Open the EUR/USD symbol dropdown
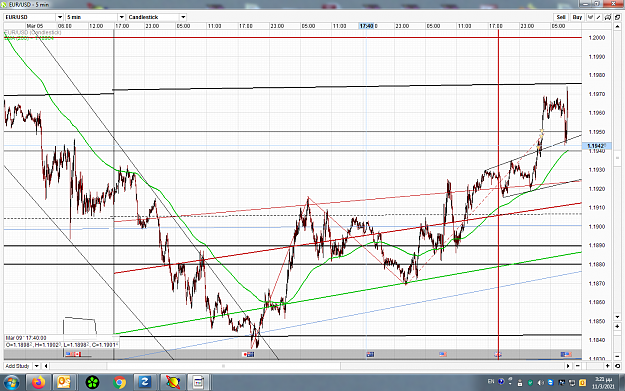Screen dimensions: 625x391 coord(60,17)
